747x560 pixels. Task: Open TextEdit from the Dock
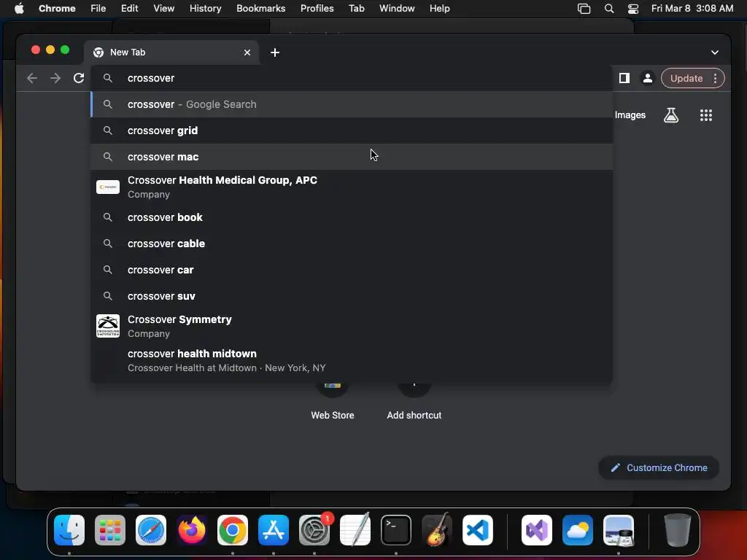pos(355,530)
